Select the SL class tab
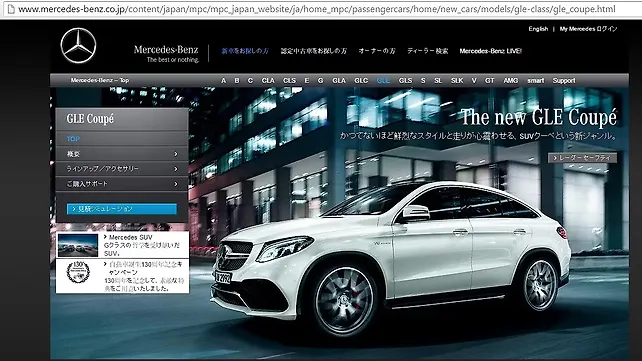 coord(438,81)
